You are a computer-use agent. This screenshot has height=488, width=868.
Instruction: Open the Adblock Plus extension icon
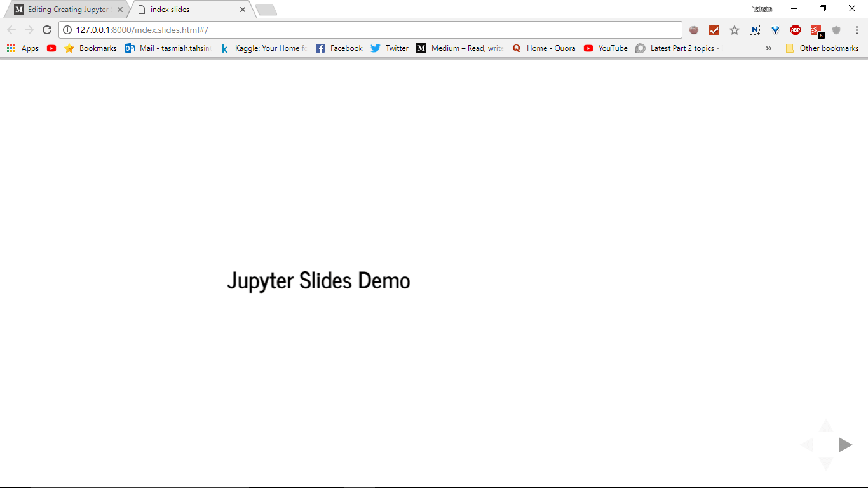[796, 30]
